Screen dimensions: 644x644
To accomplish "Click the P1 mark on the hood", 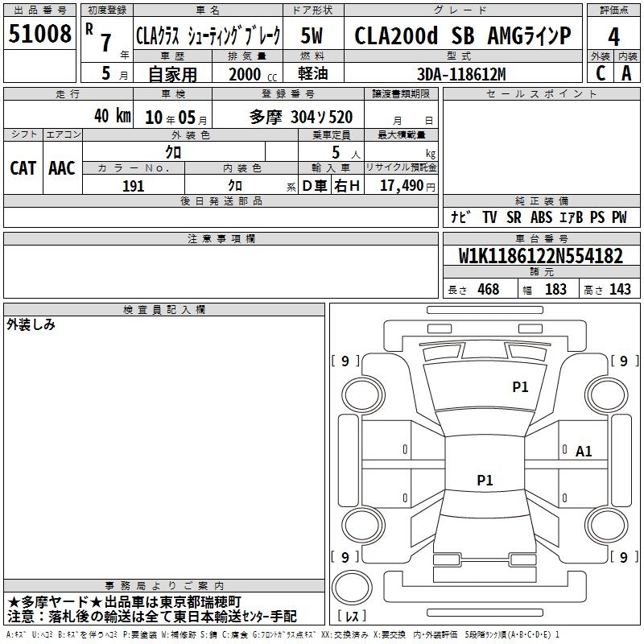I will click(x=520, y=387).
